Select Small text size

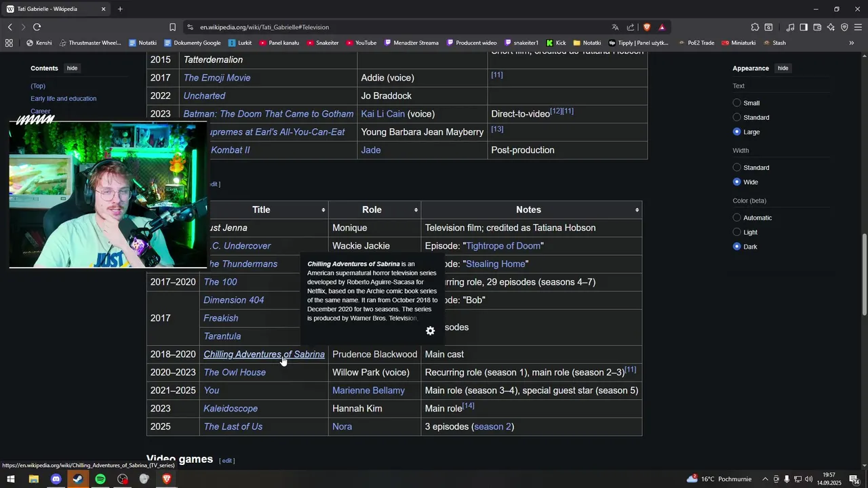(x=737, y=103)
